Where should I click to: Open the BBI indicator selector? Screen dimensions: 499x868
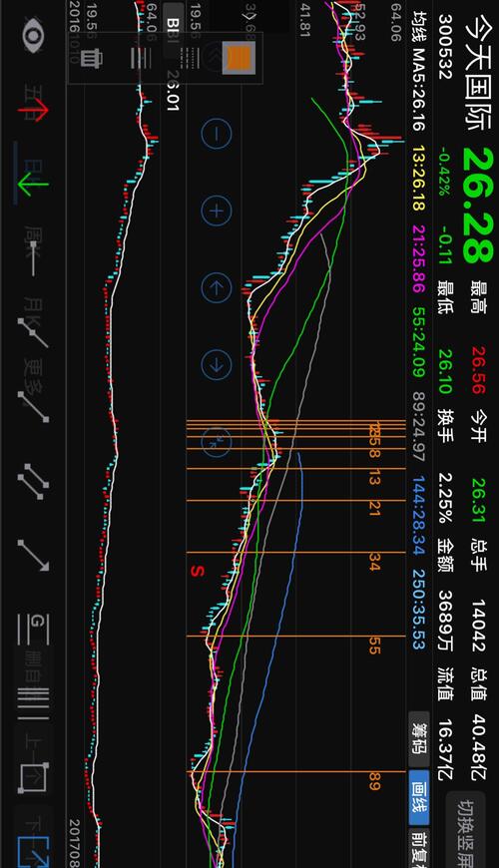point(173,30)
